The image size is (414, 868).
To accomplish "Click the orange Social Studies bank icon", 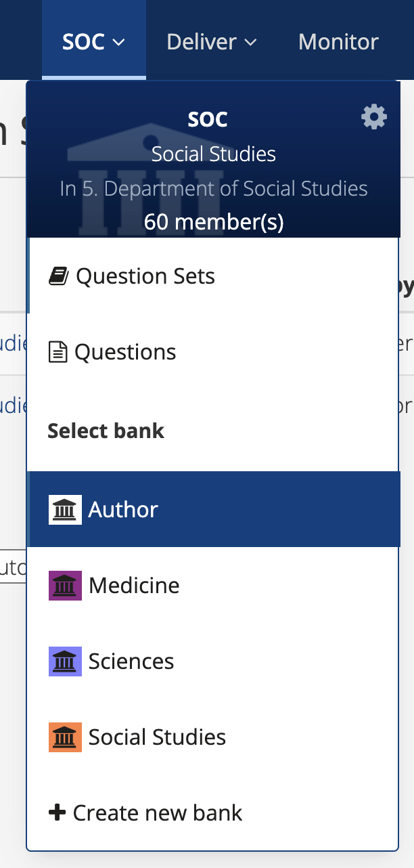I will [65, 737].
